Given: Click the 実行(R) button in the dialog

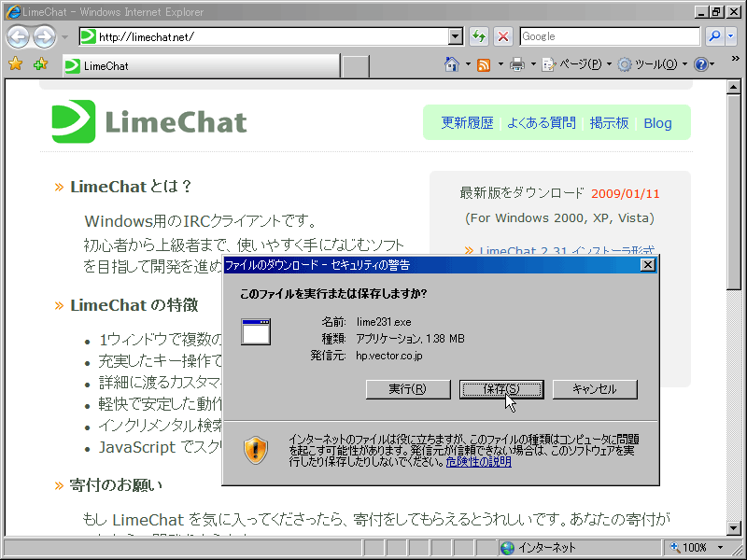Looking at the screenshot, I should 408,389.
